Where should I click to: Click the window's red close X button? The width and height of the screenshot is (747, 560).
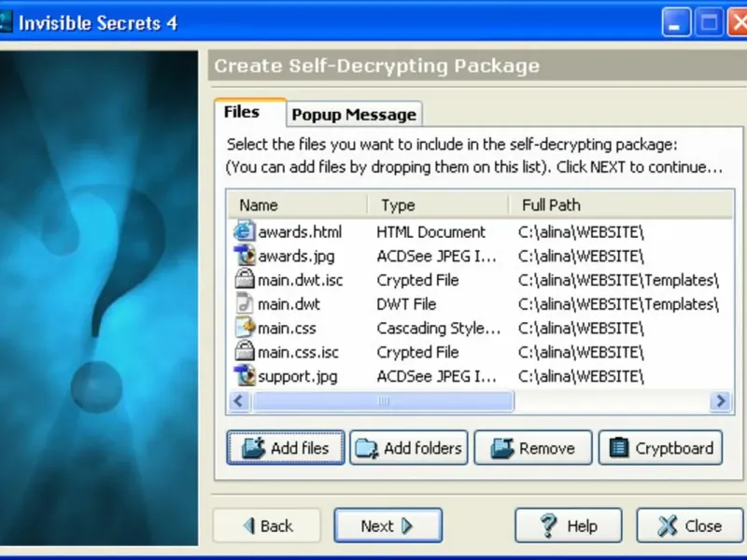(x=737, y=22)
